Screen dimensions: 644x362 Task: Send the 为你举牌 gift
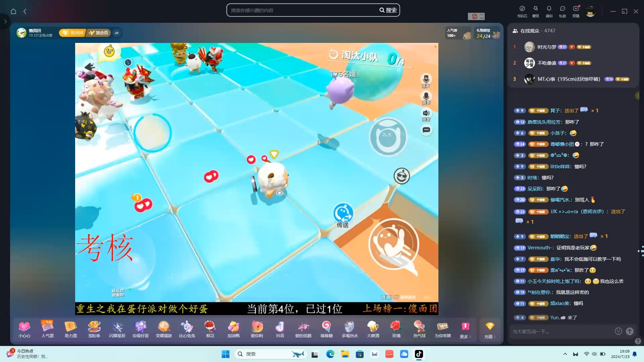[443, 329]
